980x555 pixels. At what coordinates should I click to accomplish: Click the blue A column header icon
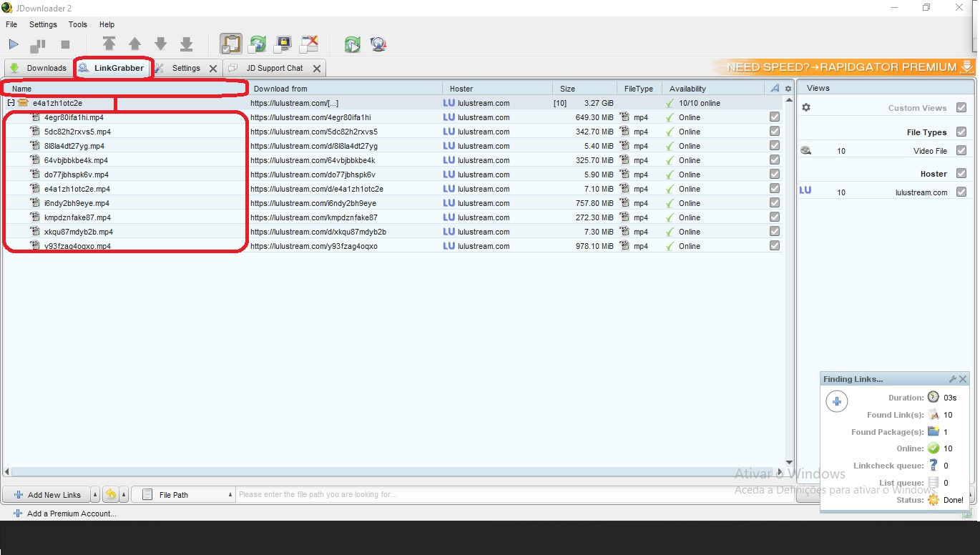point(775,89)
